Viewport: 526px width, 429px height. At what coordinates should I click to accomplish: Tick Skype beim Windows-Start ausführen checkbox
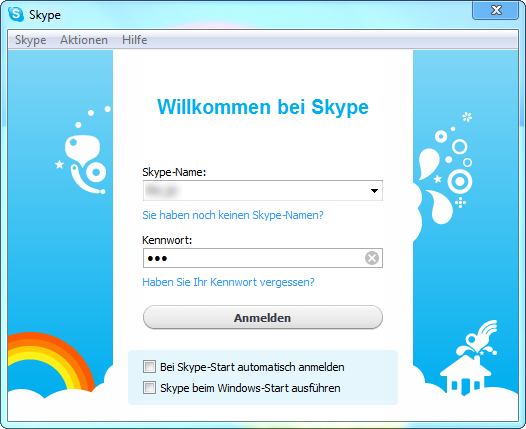(149, 387)
